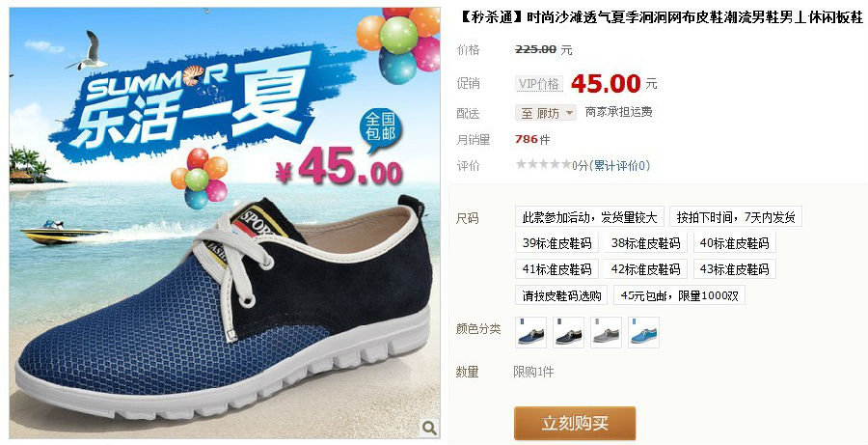Choose size 42标准皮鞋码

tap(645, 269)
